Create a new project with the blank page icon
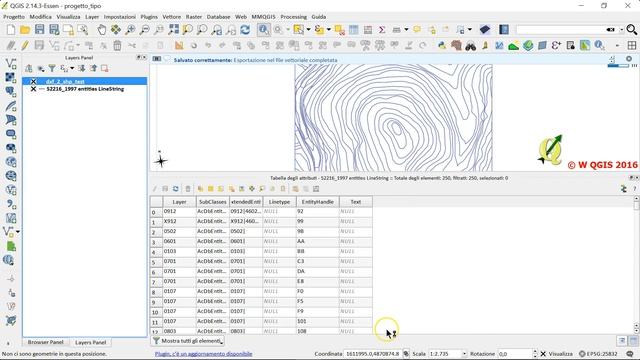 [11, 29]
